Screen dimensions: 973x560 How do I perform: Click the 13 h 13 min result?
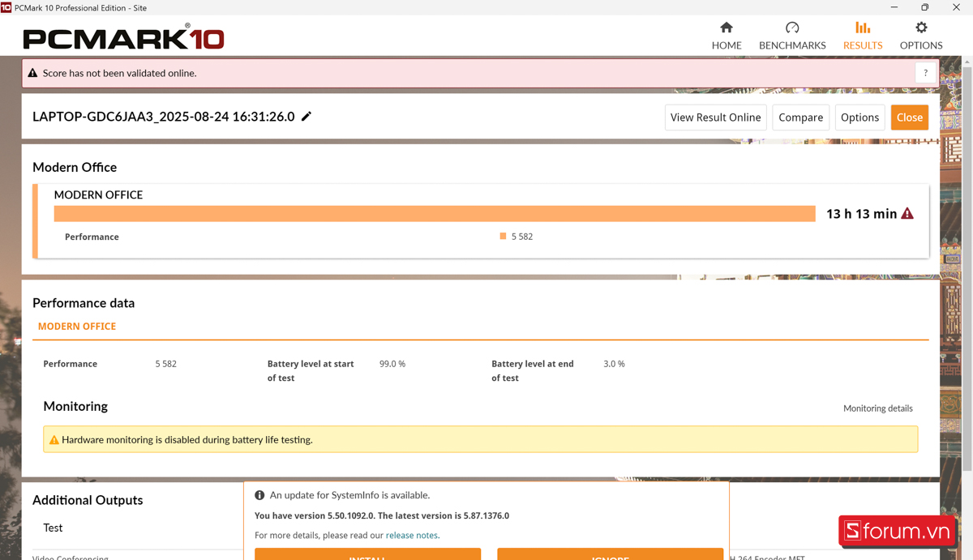(861, 214)
